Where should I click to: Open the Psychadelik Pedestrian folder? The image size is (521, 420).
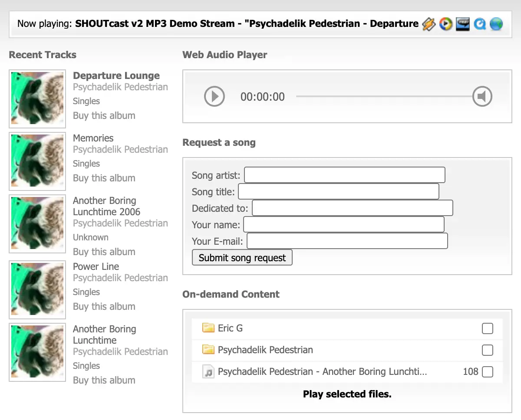click(x=265, y=350)
